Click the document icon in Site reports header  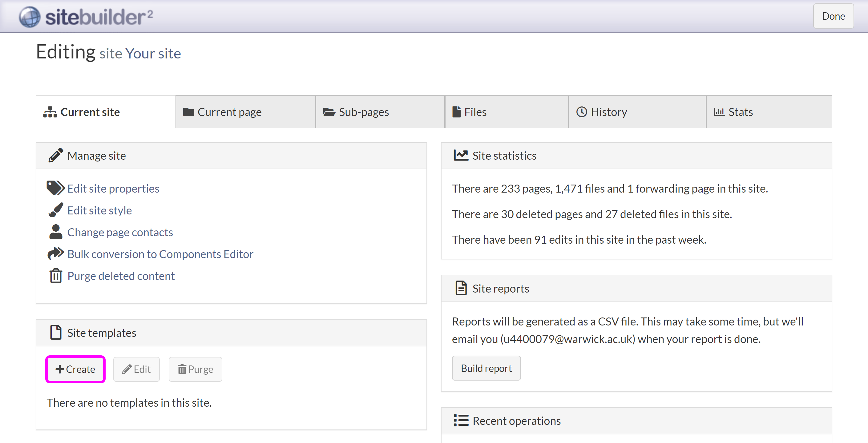pos(461,288)
